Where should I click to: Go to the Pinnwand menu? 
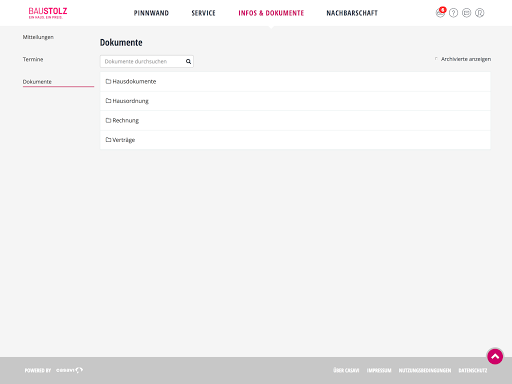(151, 13)
